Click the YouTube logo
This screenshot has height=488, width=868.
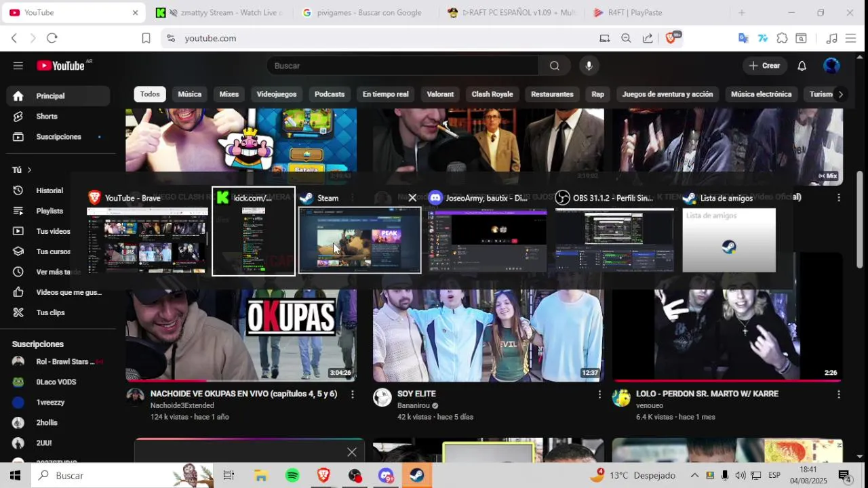(60, 66)
